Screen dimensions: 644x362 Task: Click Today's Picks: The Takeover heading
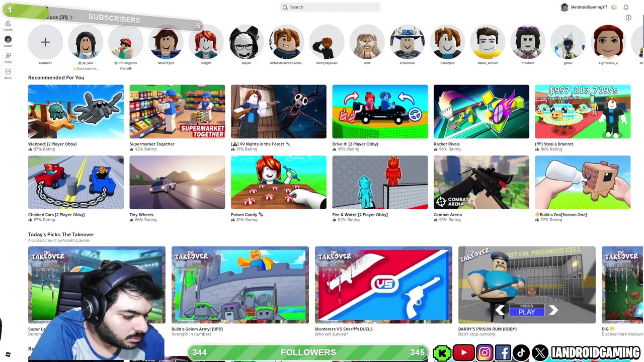pos(61,235)
